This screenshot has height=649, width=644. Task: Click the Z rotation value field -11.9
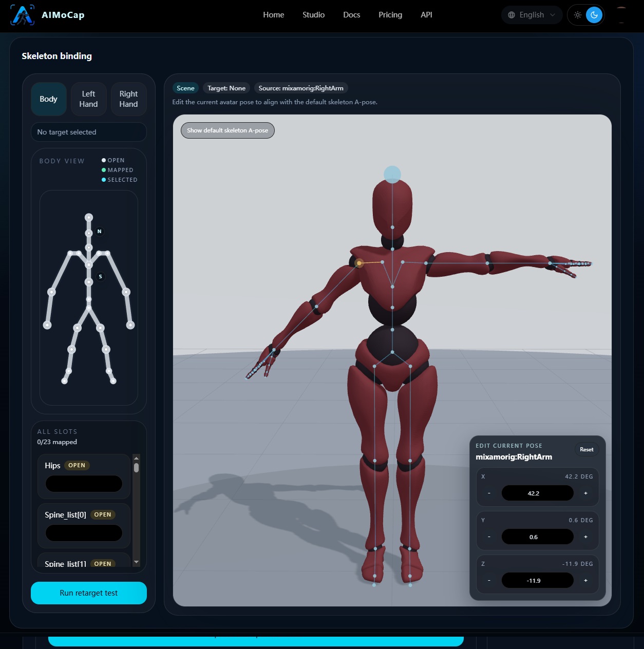537,581
